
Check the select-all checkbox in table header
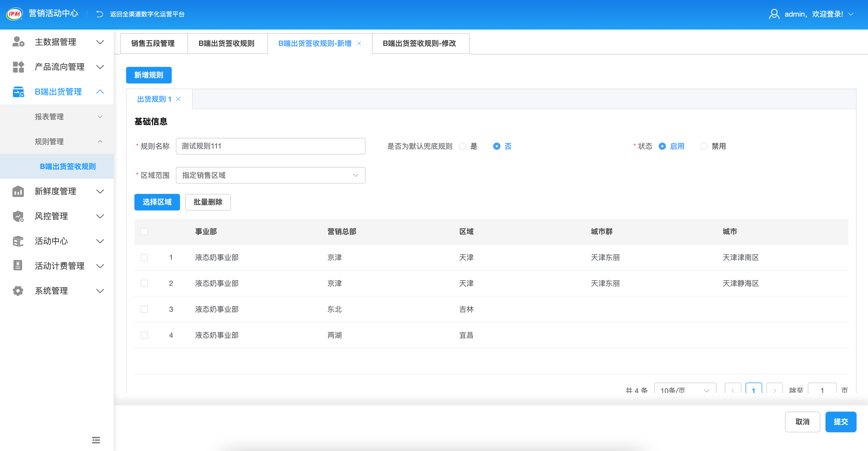[144, 231]
